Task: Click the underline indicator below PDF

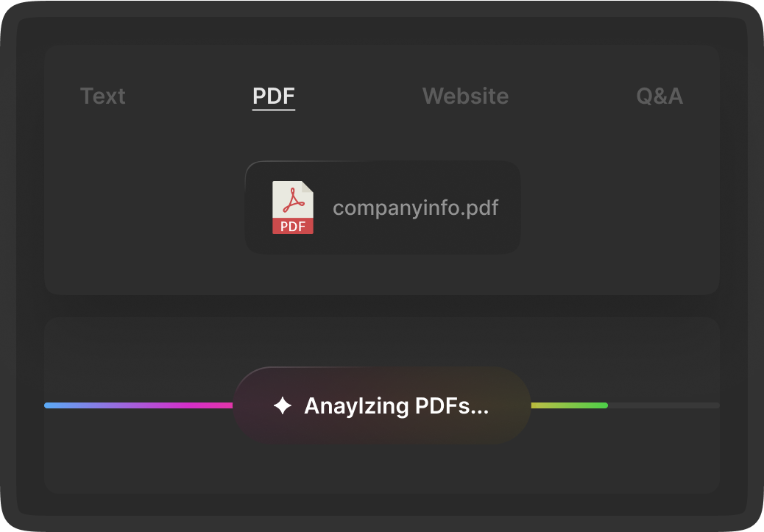Action: click(x=273, y=109)
